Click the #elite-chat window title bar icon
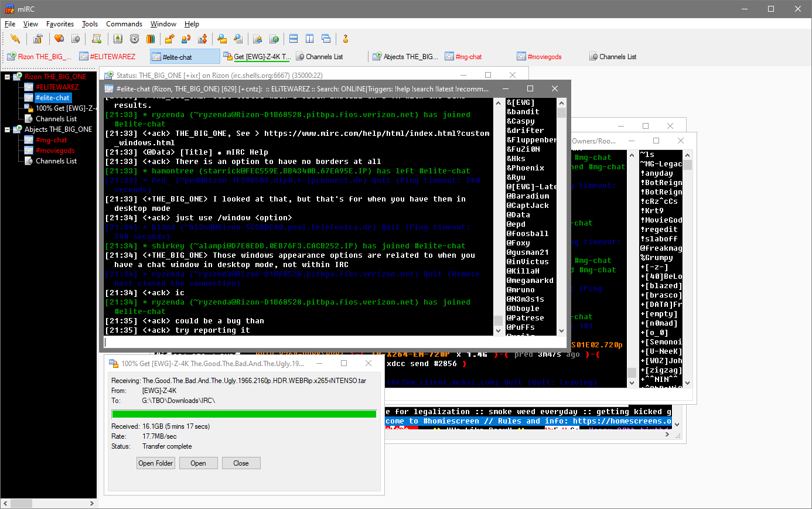The image size is (812, 509). click(x=109, y=89)
